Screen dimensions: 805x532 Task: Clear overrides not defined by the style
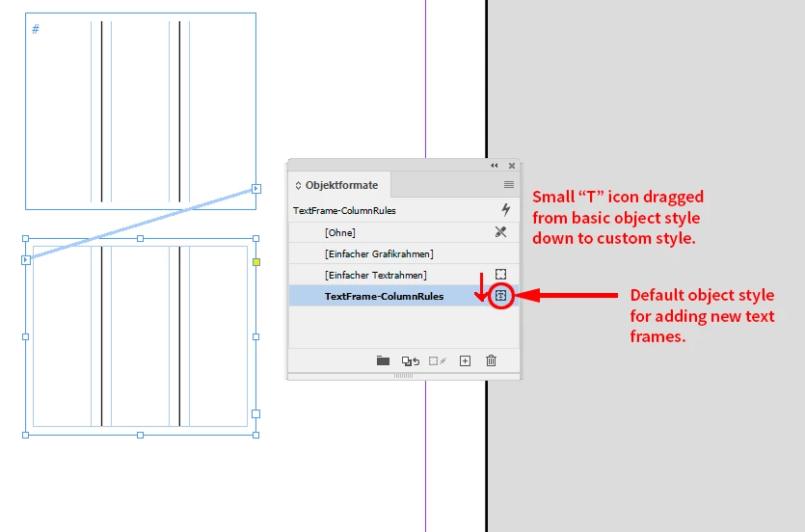tap(411, 361)
